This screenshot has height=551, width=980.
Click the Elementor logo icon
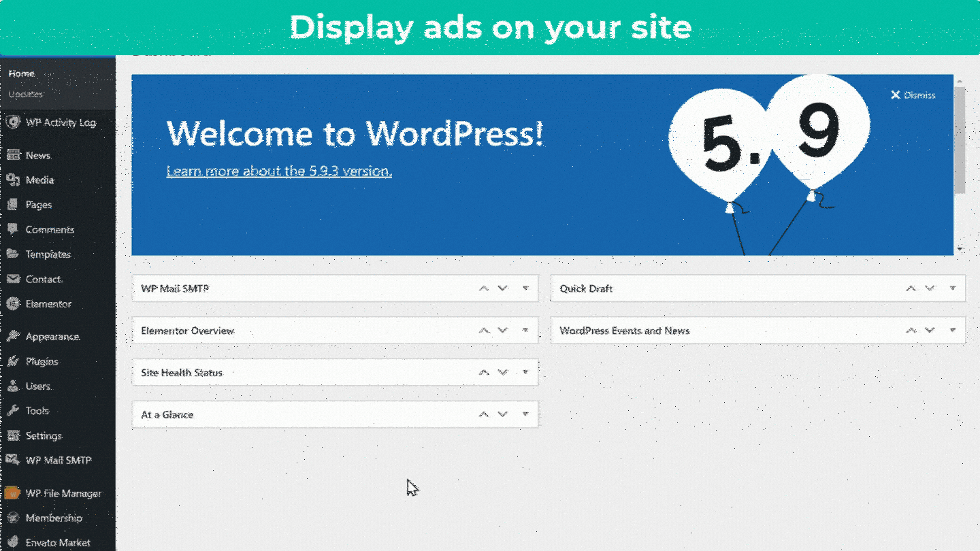(x=13, y=303)
